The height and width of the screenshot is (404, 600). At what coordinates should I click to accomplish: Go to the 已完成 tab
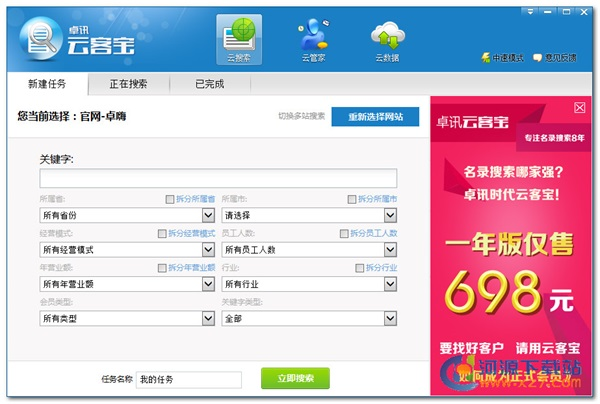(x=210, y=84)
